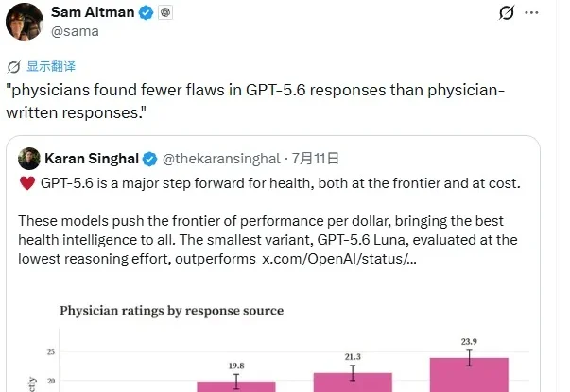This screenshot has width=570, height=392.
Task: Click the 23.9 bar in chart
Action: coord(469,375)
